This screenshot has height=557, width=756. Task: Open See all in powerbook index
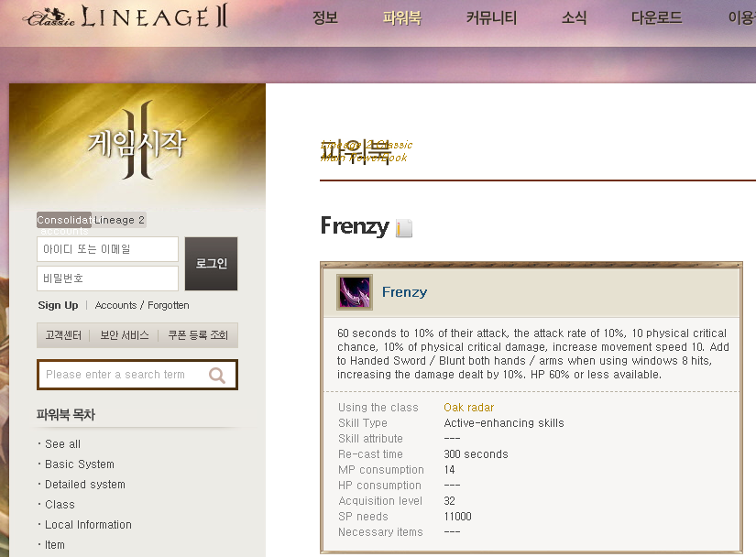[x=62, y=444]
